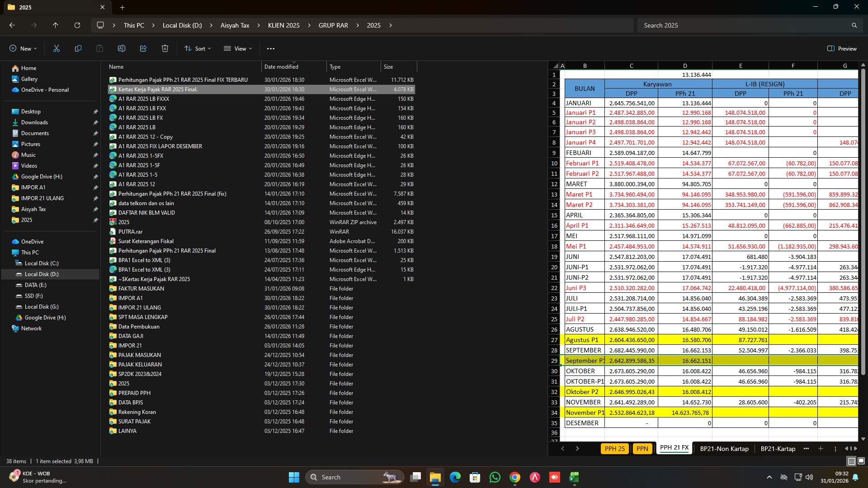Click the Copy icon in the toolbar

[78, 48]
